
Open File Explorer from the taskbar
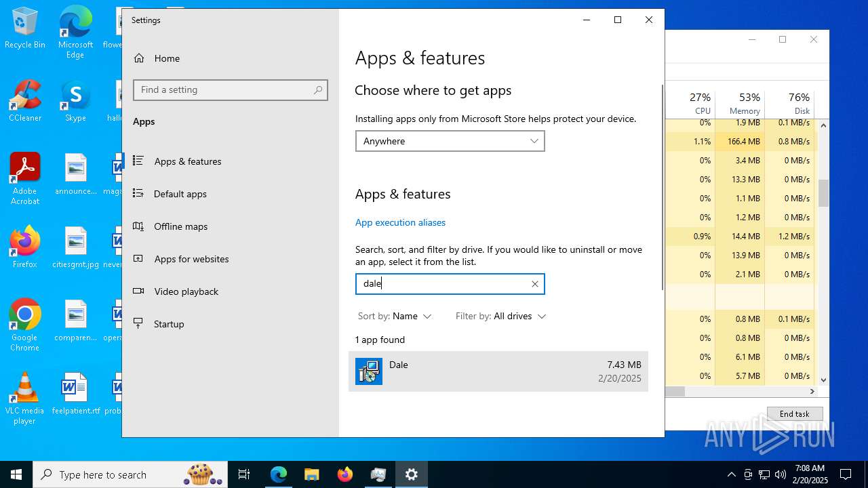coord(311,474)
